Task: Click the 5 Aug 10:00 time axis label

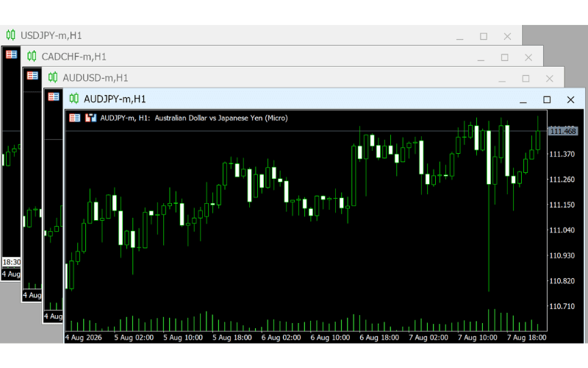Action: point(183,338)
